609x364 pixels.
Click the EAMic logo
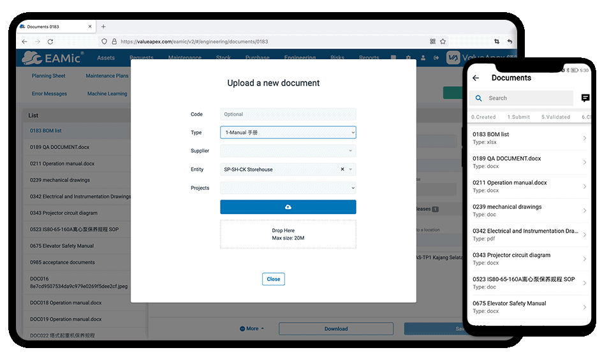coord(52,58)
